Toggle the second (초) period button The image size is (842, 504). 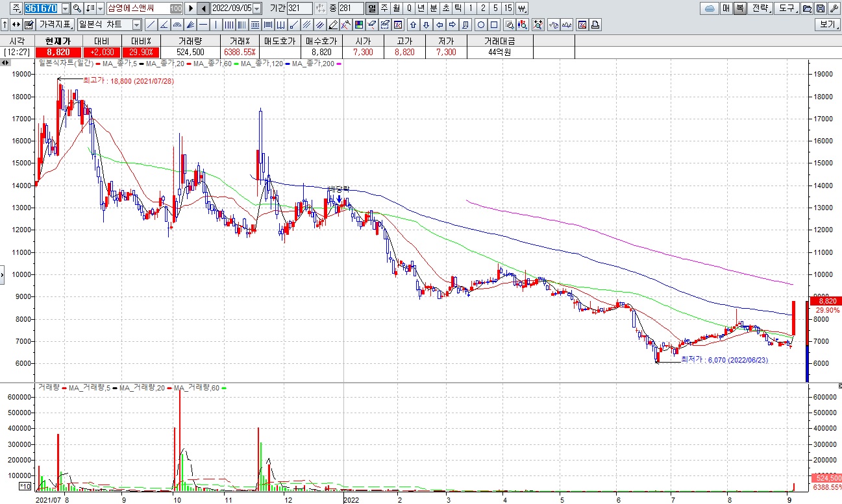pyautogui.click(x=445, y=8)
